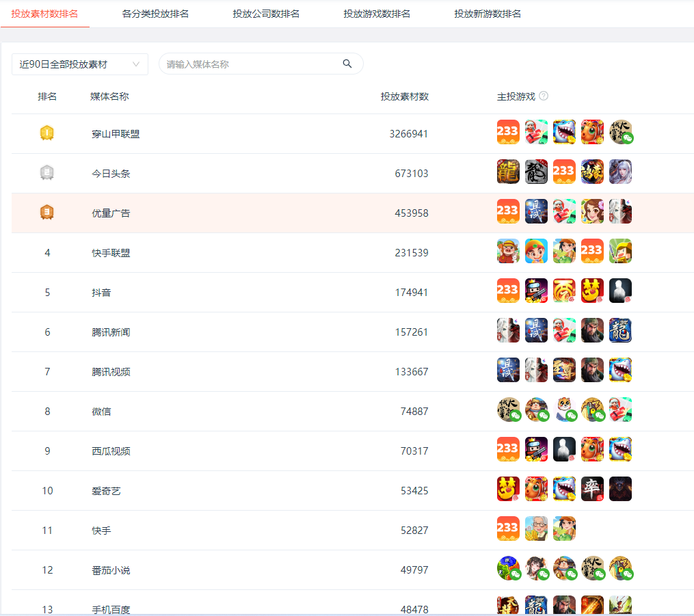Click media name 优量广告
694x616 pixels.
click(x=111, y=213)
